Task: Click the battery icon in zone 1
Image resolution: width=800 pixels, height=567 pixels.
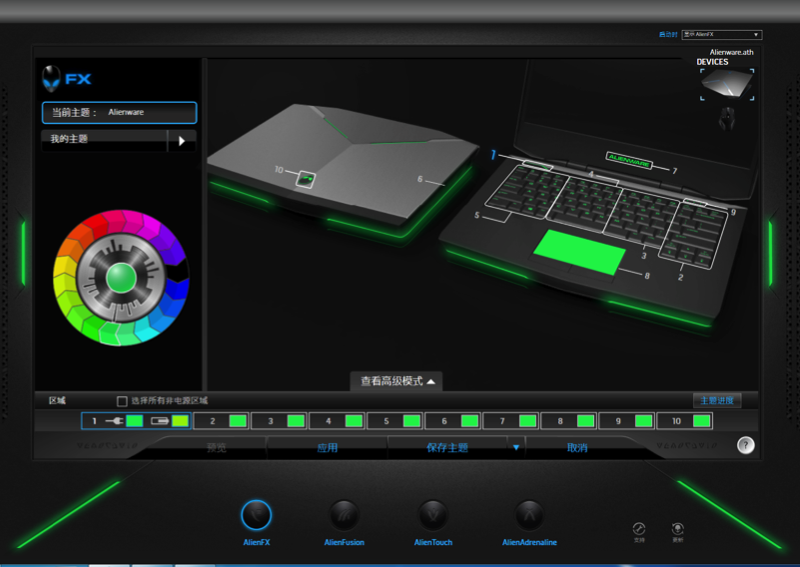Action: [x=160, y=421]
